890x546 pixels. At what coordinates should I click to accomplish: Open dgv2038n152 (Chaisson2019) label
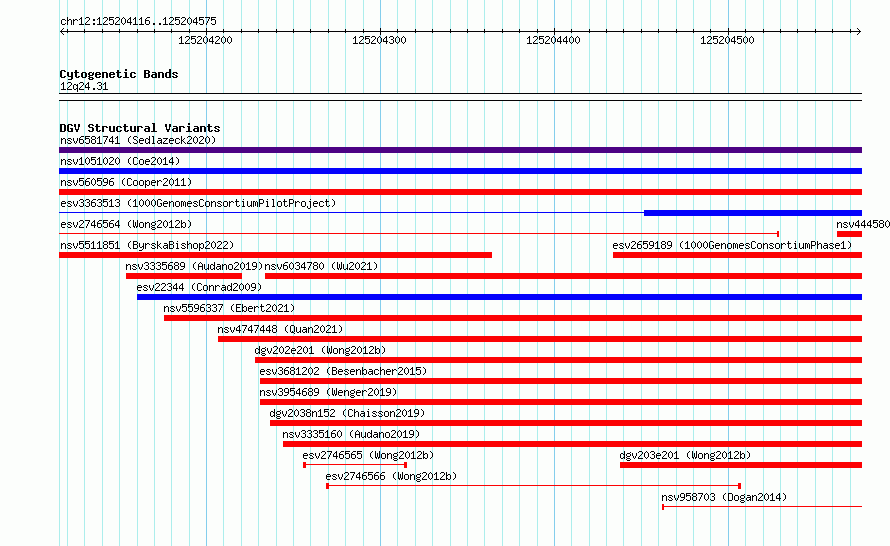[347, 413]
